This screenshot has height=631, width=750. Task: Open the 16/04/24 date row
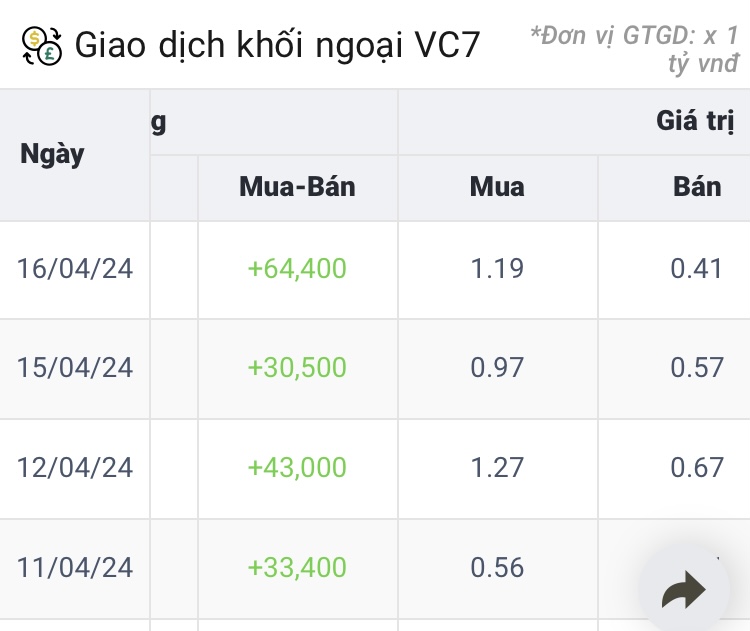75,268
